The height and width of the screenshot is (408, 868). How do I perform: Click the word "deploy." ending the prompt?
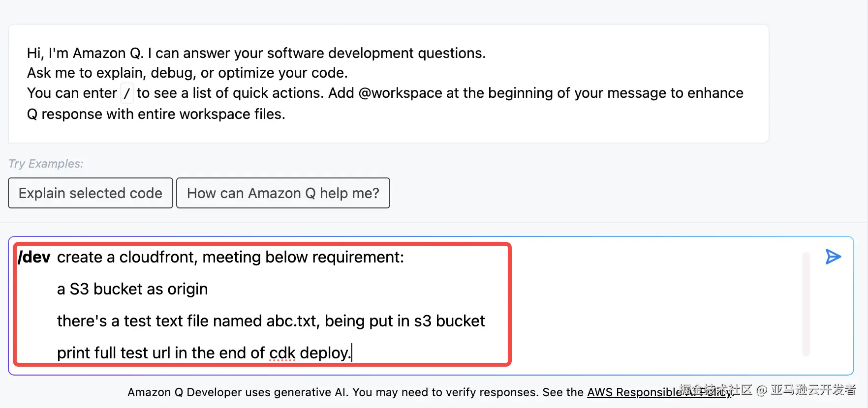pos(325,353)
